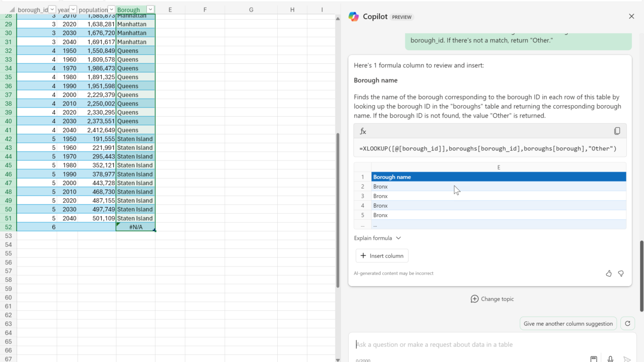Select year 2040 cell in row 41
Image resolution: width=644 pixels, height=362 pixels.
tap(67, 130)
